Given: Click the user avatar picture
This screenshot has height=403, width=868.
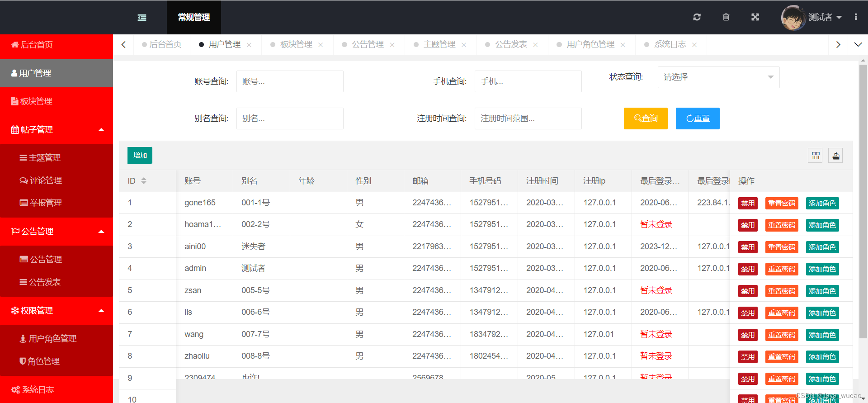Looking at the screenshot, I should (x=793, y=18).
